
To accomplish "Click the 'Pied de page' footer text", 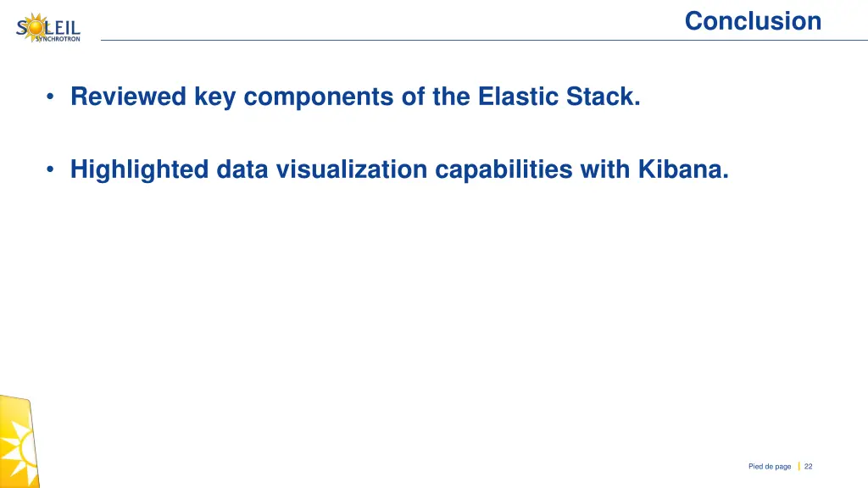I will tap(770, 467).
